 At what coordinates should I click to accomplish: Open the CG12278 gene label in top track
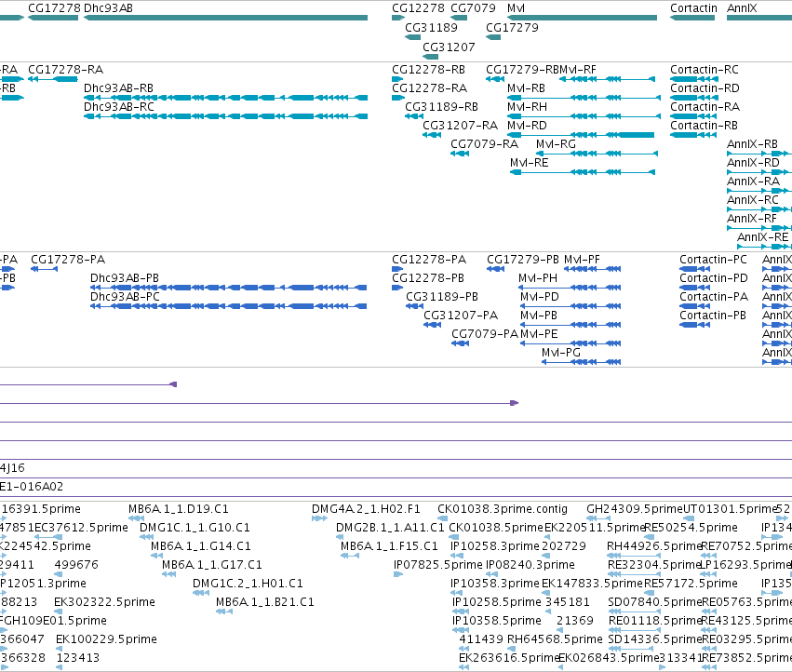418,8
